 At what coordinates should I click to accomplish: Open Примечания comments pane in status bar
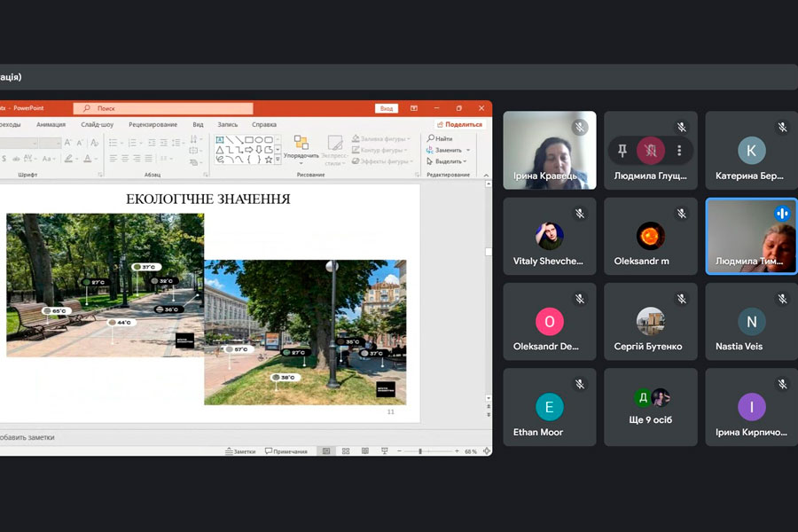(x=286, y=451)
